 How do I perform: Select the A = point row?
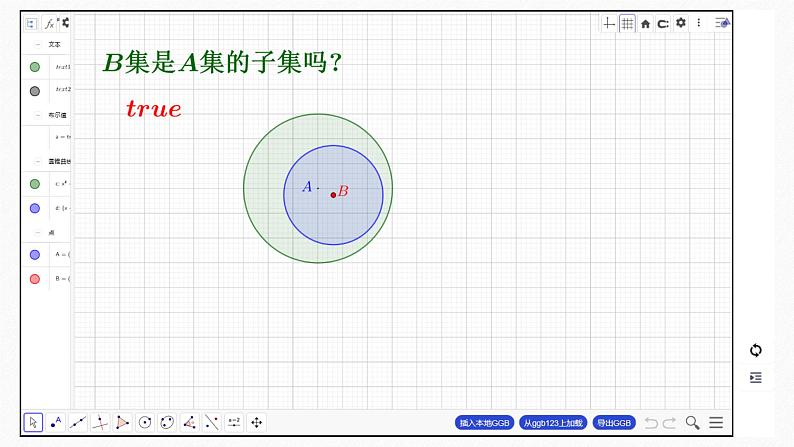[x=61, y=255]
